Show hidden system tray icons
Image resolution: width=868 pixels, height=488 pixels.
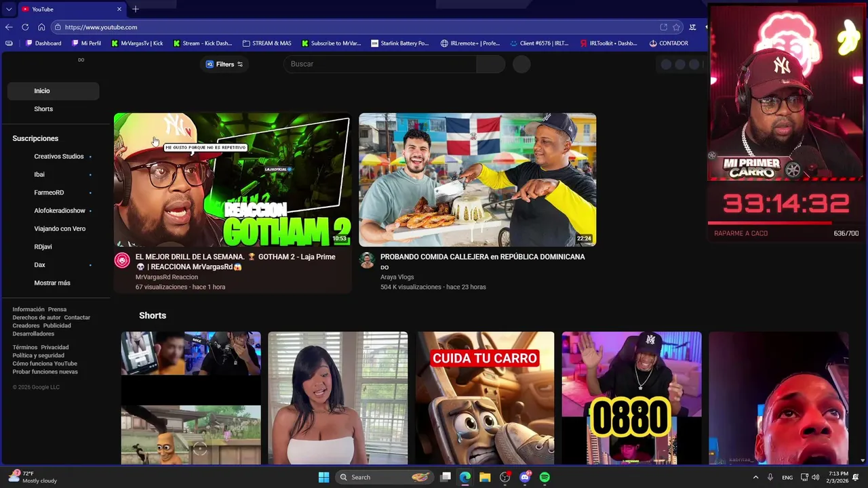(755, 477)
